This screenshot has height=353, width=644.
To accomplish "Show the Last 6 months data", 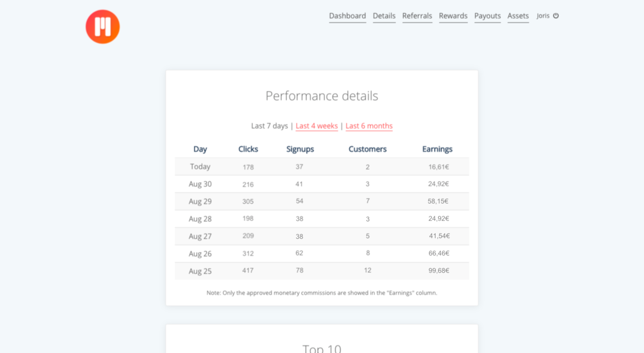I will coord(369,126).
